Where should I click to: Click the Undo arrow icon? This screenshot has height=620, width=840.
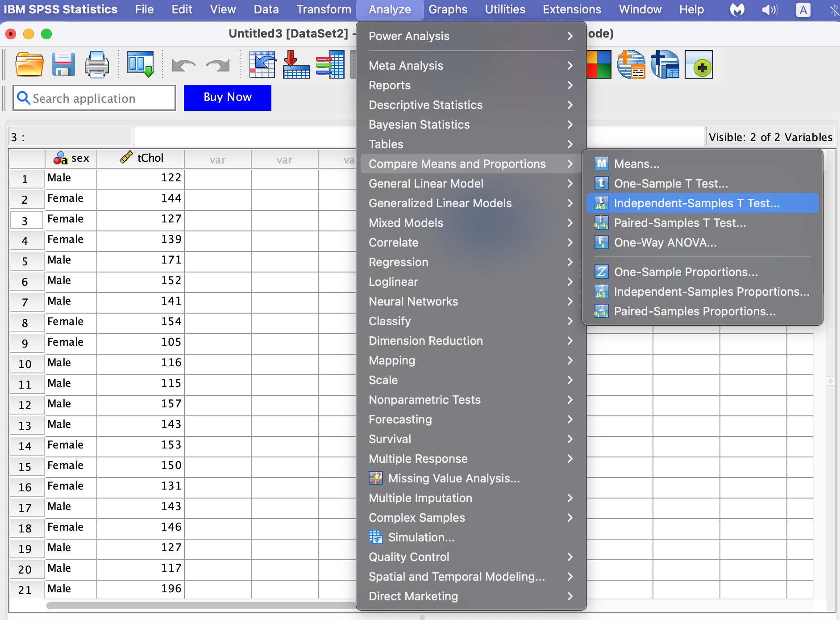[x=184, y=65]
